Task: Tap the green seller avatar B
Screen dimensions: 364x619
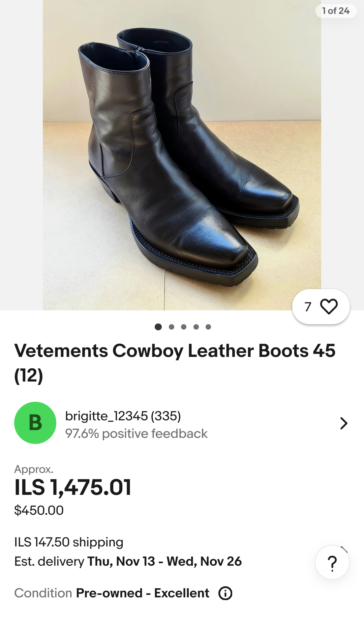Action: pyautogui.click(x=35, y=423)
